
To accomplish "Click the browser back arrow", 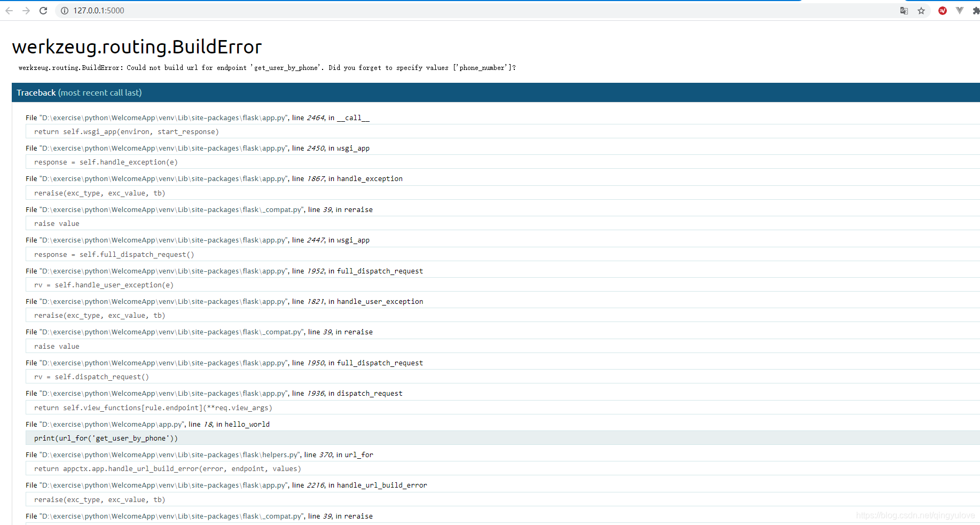I will point(9,11).
